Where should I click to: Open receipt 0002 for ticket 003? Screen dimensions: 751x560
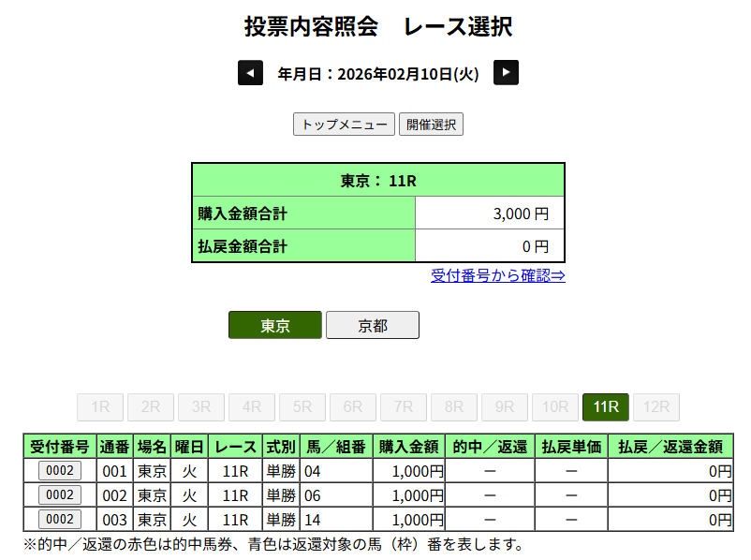(x=59, y=519)
